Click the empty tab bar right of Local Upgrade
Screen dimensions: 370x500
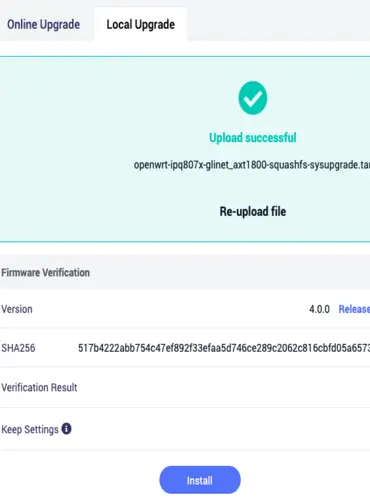(278, 24)
